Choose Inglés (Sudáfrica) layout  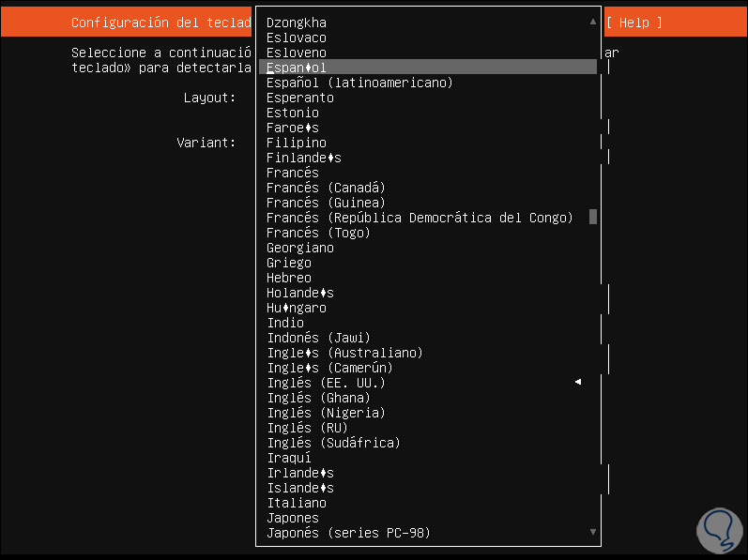(333, 443)
